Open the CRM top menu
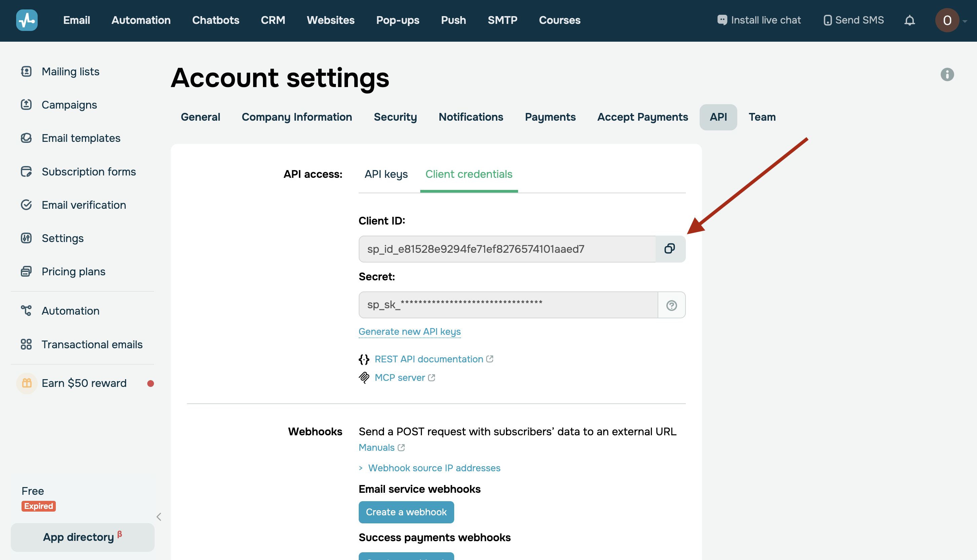The height and width of the screenshot is (560, 977). click(273, 20)
